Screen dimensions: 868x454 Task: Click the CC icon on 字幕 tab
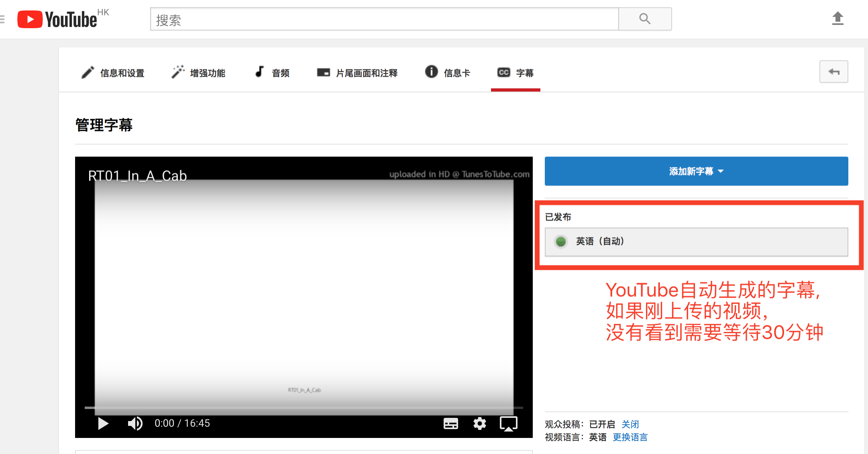point(503,72)
